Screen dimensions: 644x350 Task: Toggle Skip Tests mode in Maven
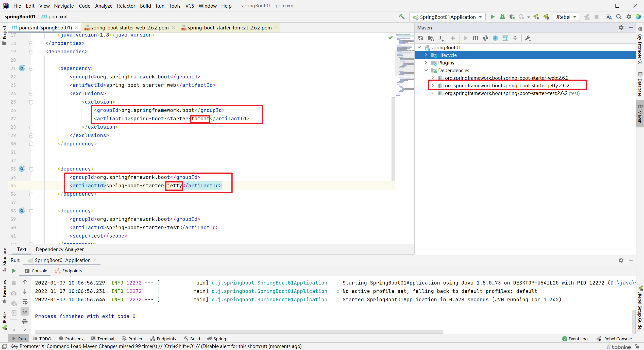pos(495,38)
